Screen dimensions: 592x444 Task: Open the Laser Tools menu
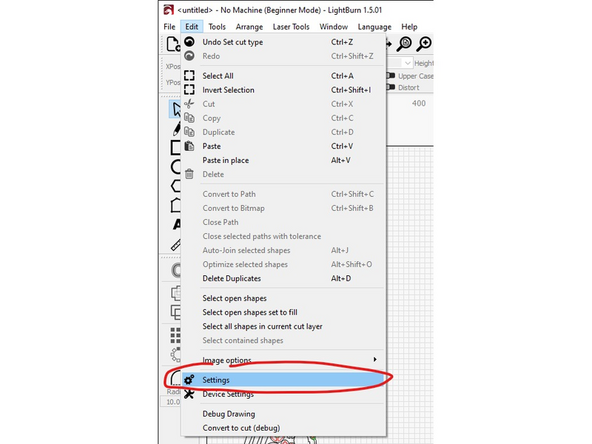coord(291,27)
